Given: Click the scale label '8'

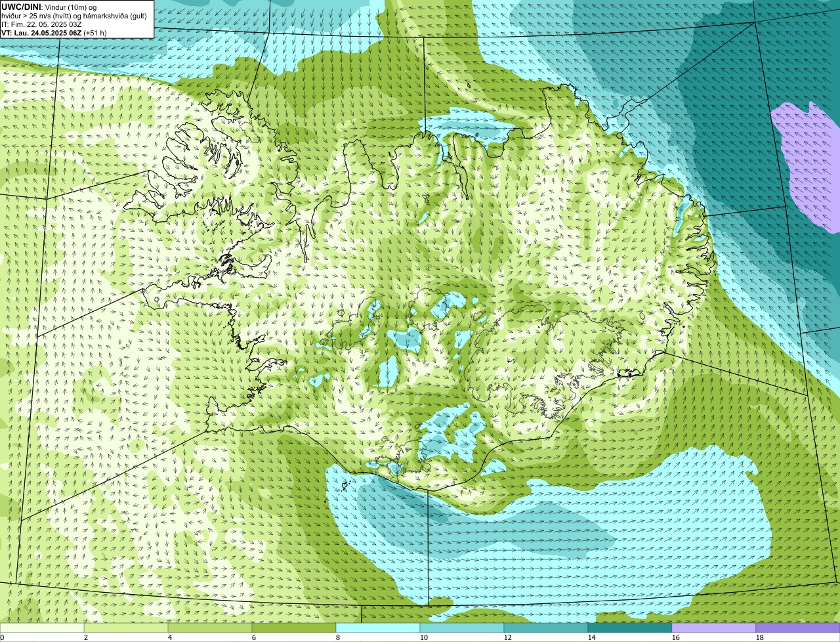Looking at the screenshot, I should (338, 637).
